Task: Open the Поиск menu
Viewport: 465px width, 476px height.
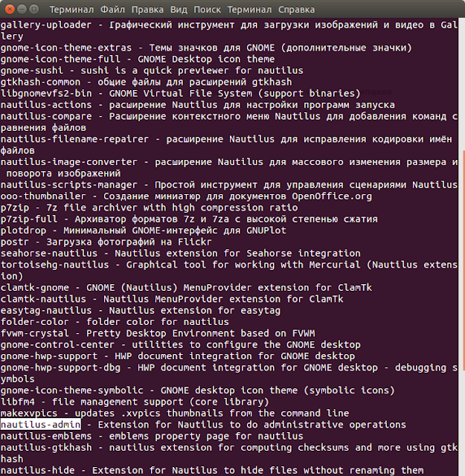Action: pos(207,10)
